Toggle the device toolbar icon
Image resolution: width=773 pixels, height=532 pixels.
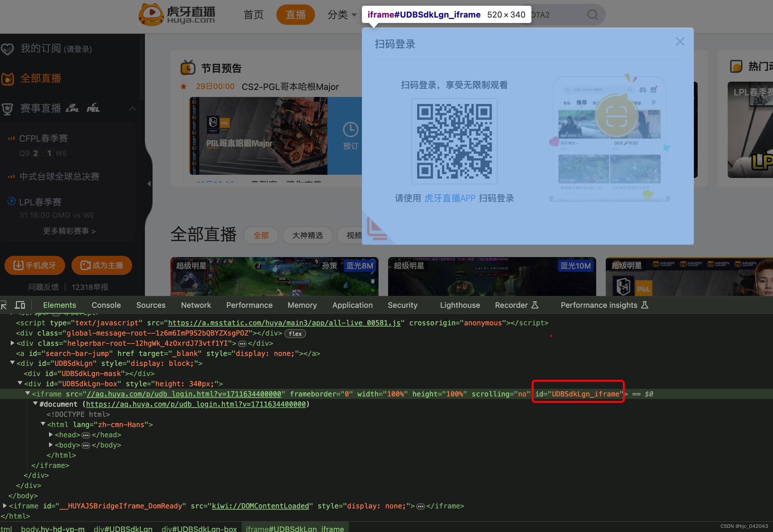pos(20,305)
